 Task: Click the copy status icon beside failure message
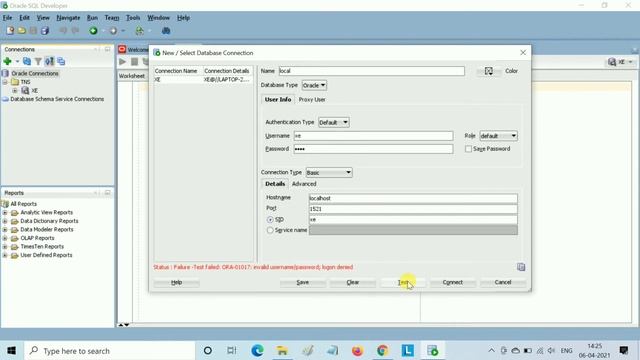click(x=521, y=267)
